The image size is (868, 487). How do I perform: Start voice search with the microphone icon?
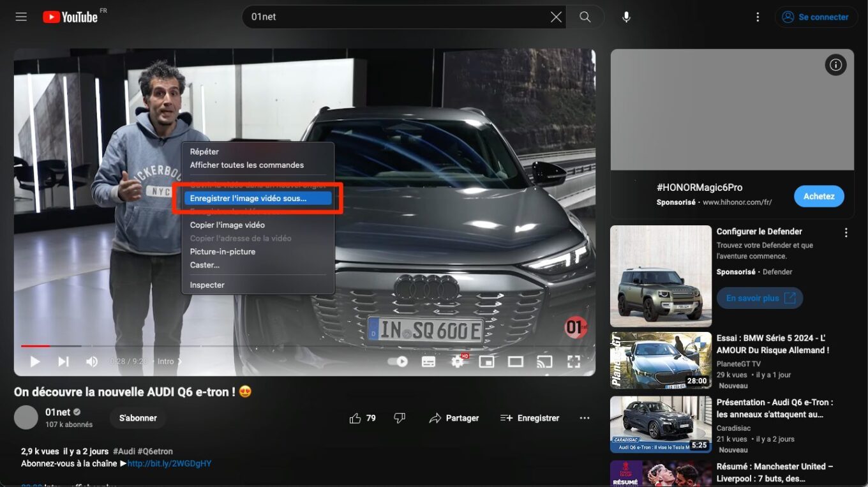pos(627,17)
